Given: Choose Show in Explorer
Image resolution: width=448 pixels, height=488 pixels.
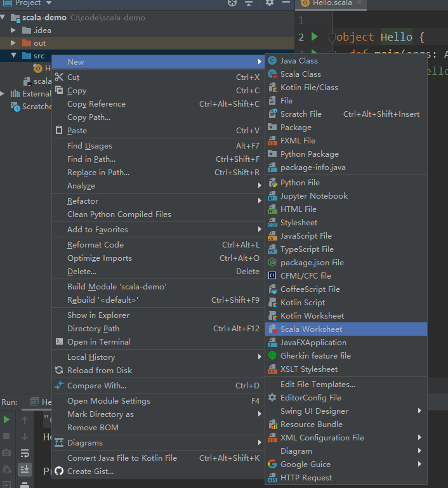Looking at the screenshot, I should point(158,315).
